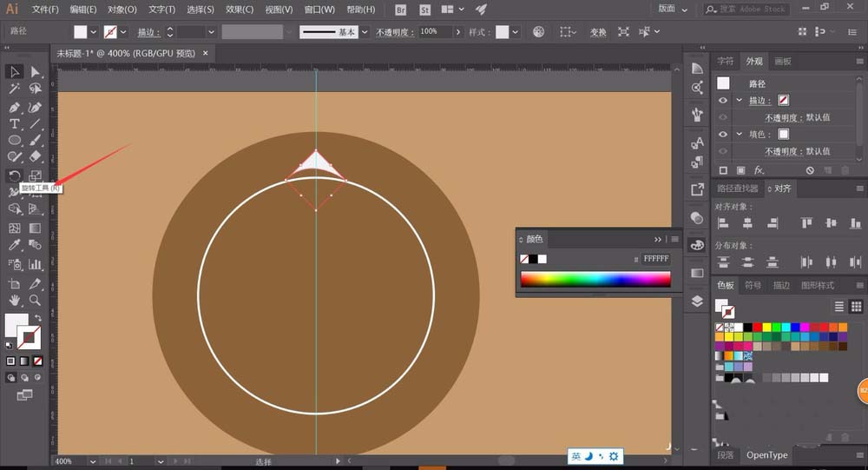Screen dimensions: 868x470
Task: Click the fx add effect icon
Action: (x=759, y=171)
